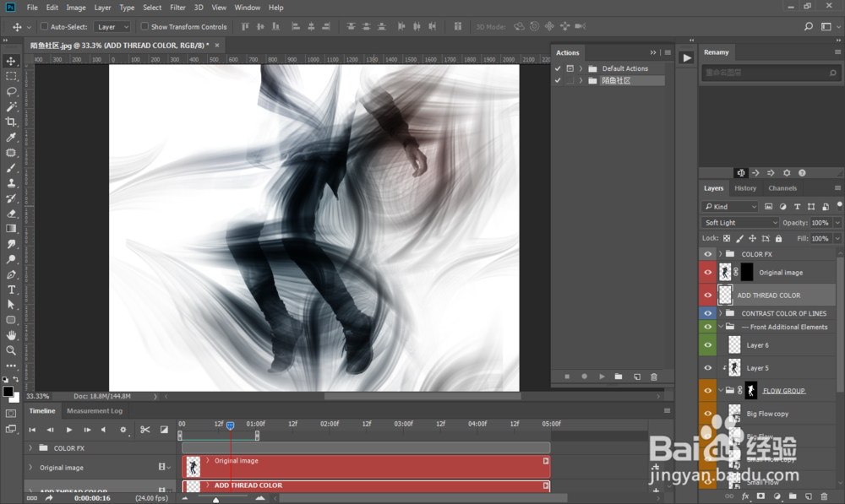Step to next frame in timeline
Image resolution: width=845 pixels, height=504 pixels.
coord(87,430)
